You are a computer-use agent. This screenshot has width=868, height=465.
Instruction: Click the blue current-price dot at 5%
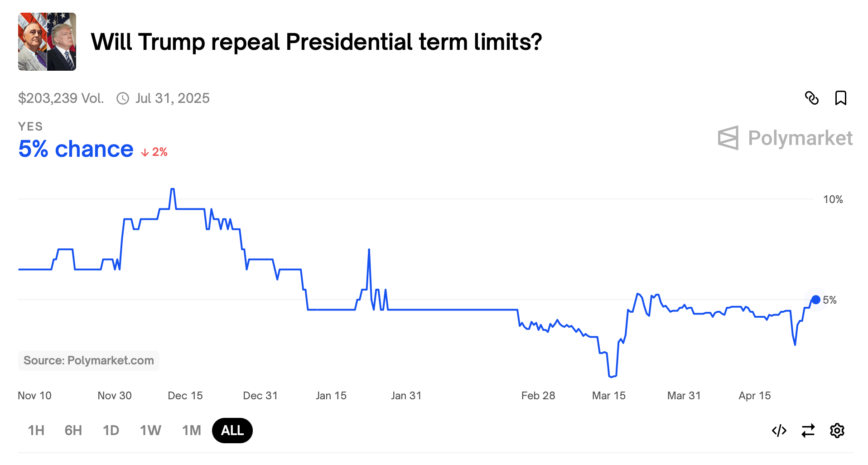(x=816, y=300)
